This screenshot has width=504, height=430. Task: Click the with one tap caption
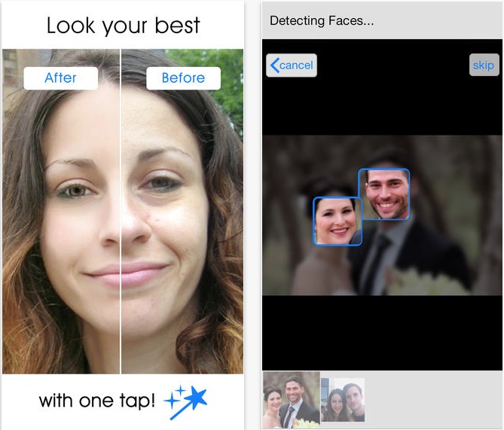(x=96, y=401)
